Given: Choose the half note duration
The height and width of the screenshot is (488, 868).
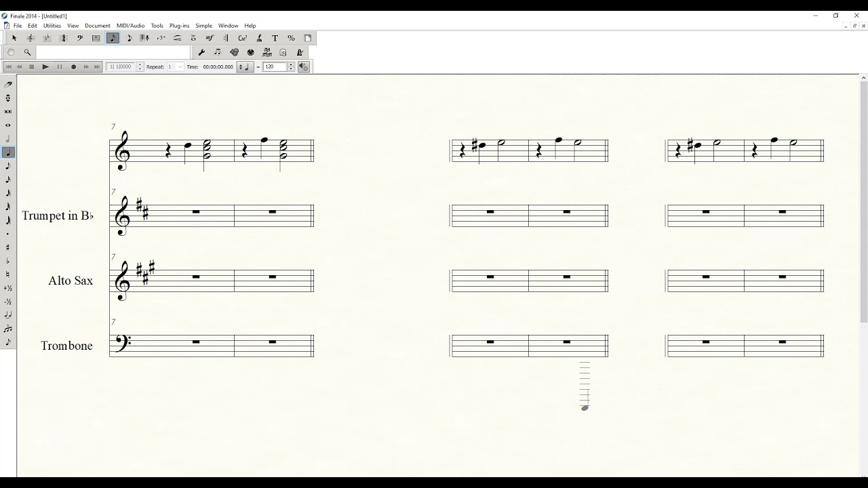Looking at the screenshot, I should (x=8, y=139).
